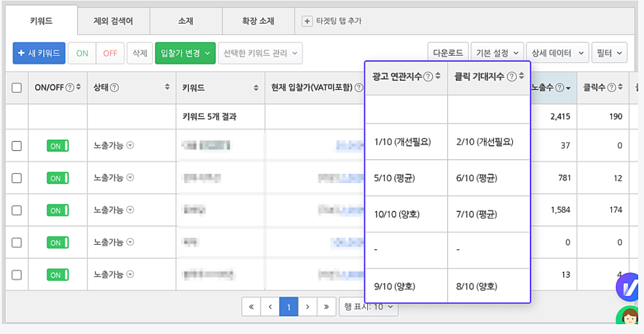Toggle ON switch for the first keyword row
Image resolution: width=644 pixels, height=334 pixels.
58,146
